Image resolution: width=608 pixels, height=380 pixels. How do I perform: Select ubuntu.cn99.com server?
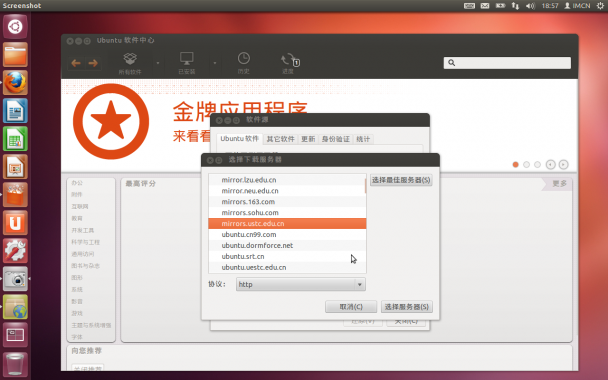tap(287, 235)
